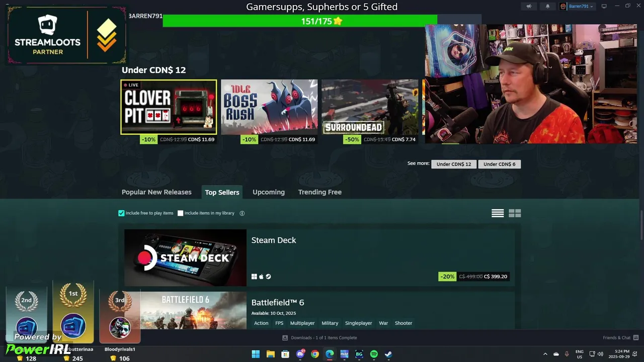
Task: Uncheck Include free to play items
Action: coord(121,213)
